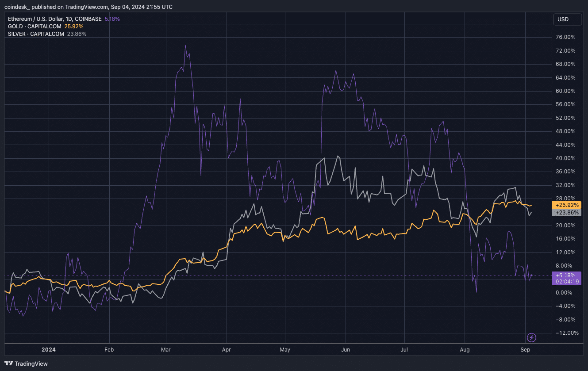
Task: Click the orange +25.92% price label
Action: (566, 206)
